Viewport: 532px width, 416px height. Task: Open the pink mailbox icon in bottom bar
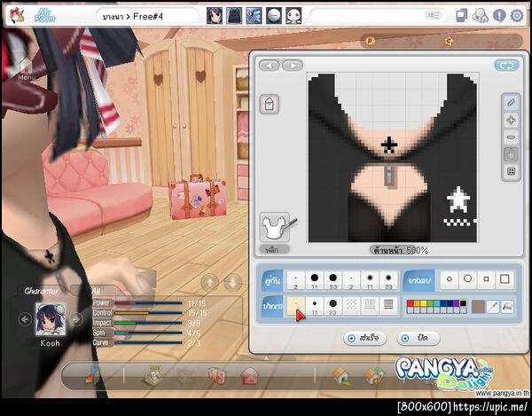coord(250,376)
